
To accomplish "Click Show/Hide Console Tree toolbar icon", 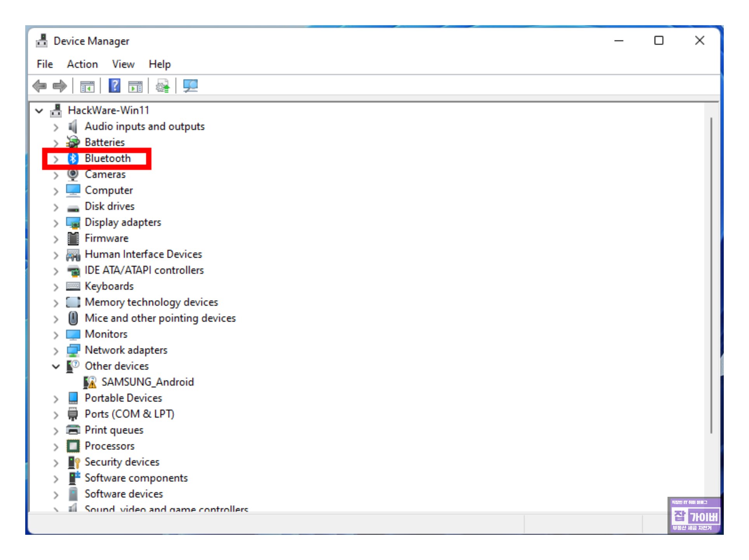I will tap(87, 86).
